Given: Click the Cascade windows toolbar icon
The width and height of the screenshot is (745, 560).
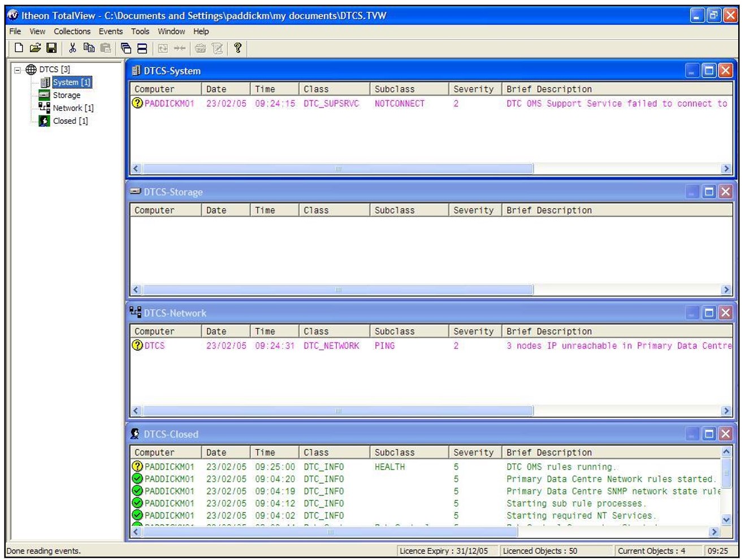Looking at the screenshot, I should coord(126,49).
